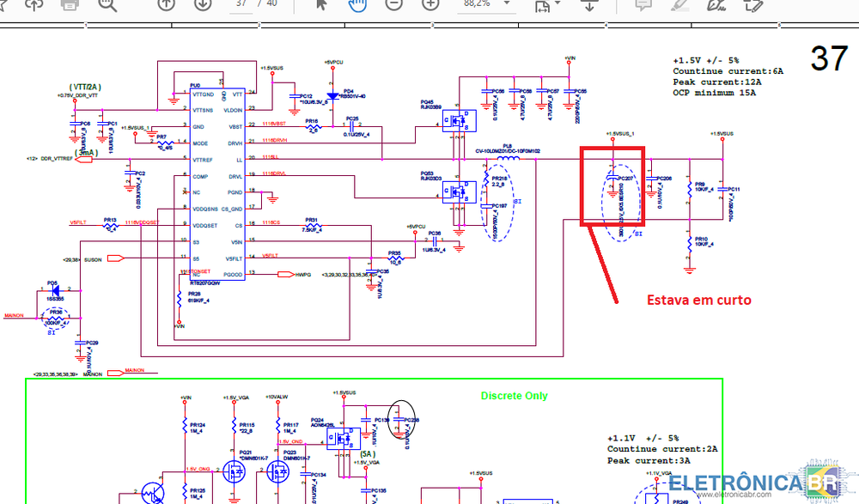
Task: Open the find text magnifier tool
Action: [107, 4]
